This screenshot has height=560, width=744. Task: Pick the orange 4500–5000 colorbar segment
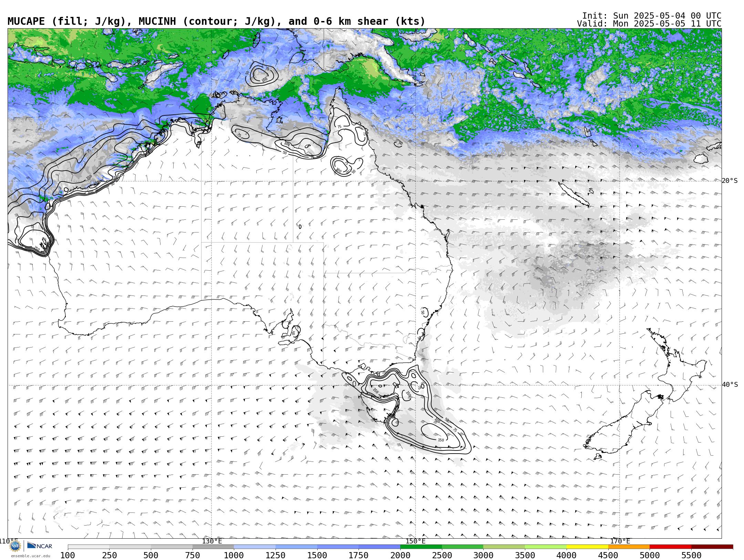pyautogui.click(x=629, y=547)
